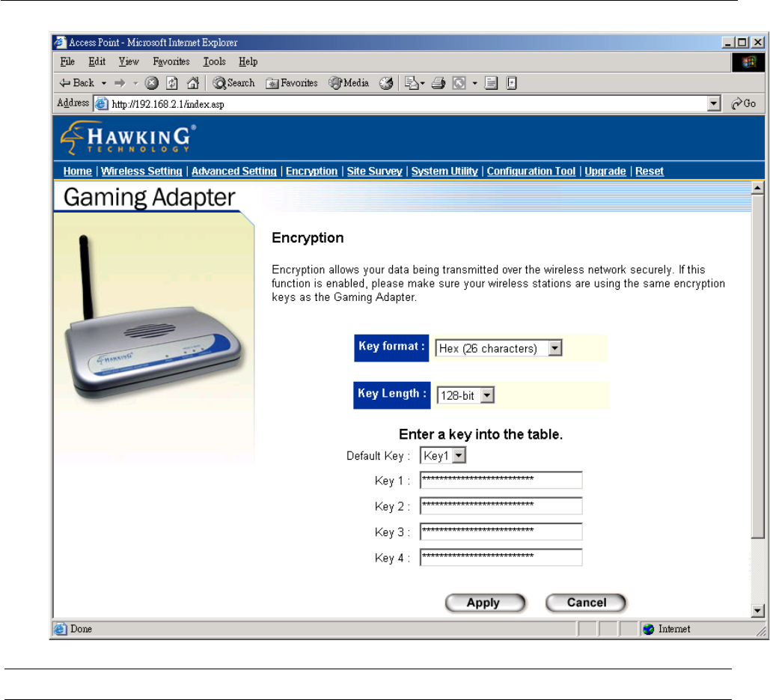
Task: Open the Back history dropdown arrow
Action: [103, 84]
